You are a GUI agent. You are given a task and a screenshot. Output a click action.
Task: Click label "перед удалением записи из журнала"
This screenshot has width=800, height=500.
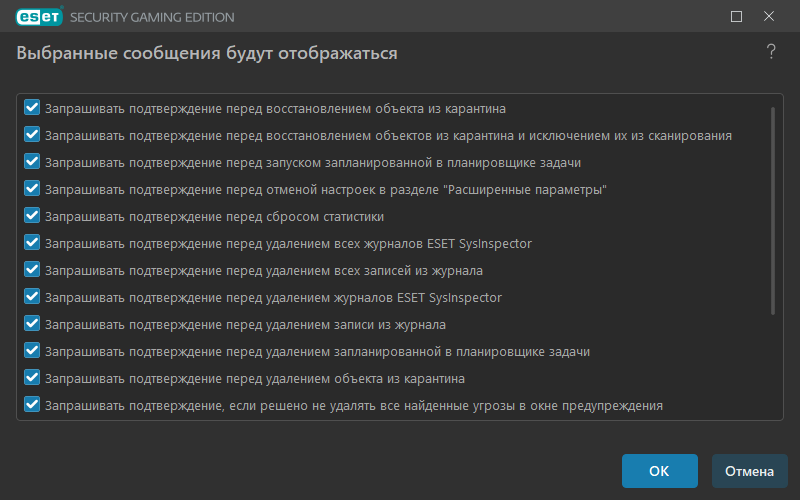point(336,325)
